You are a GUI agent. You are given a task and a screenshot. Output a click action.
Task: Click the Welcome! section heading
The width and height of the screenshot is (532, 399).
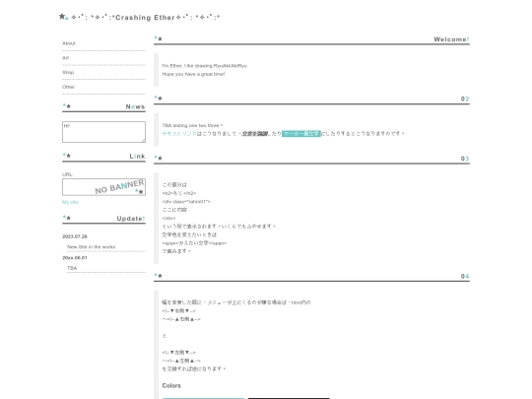451,39
